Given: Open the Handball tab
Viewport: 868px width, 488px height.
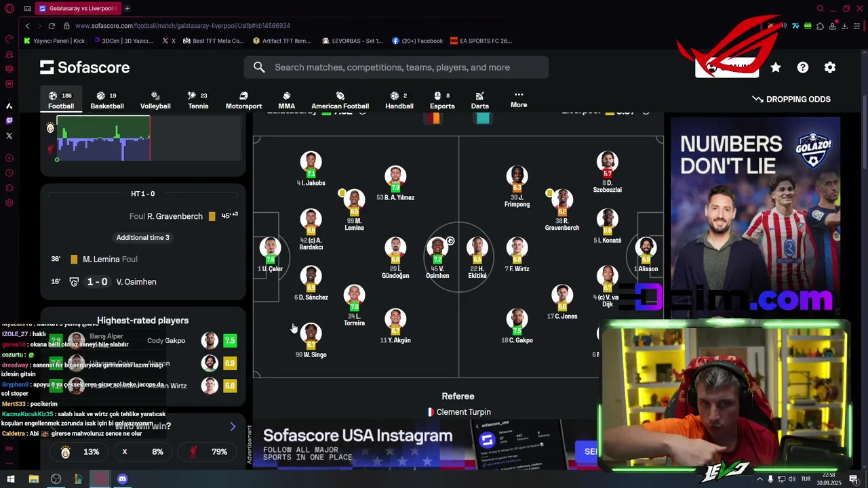Looking at the screenshot, I should 399,100.
